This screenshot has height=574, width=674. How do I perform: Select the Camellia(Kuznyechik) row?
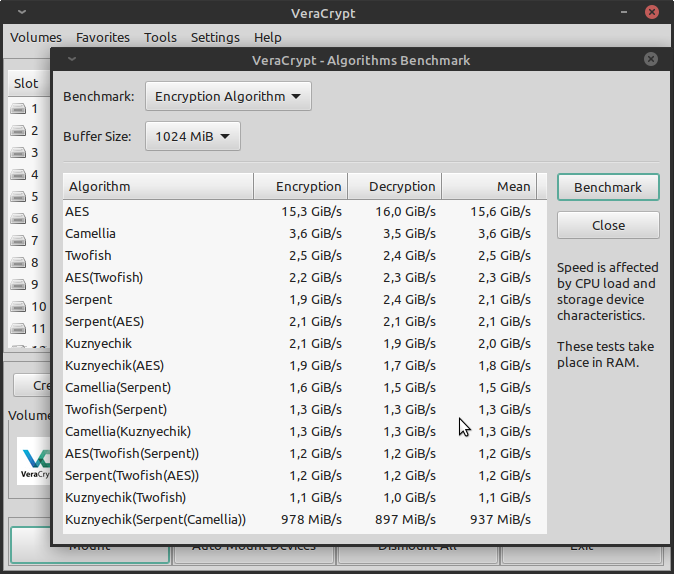[305, 432]
